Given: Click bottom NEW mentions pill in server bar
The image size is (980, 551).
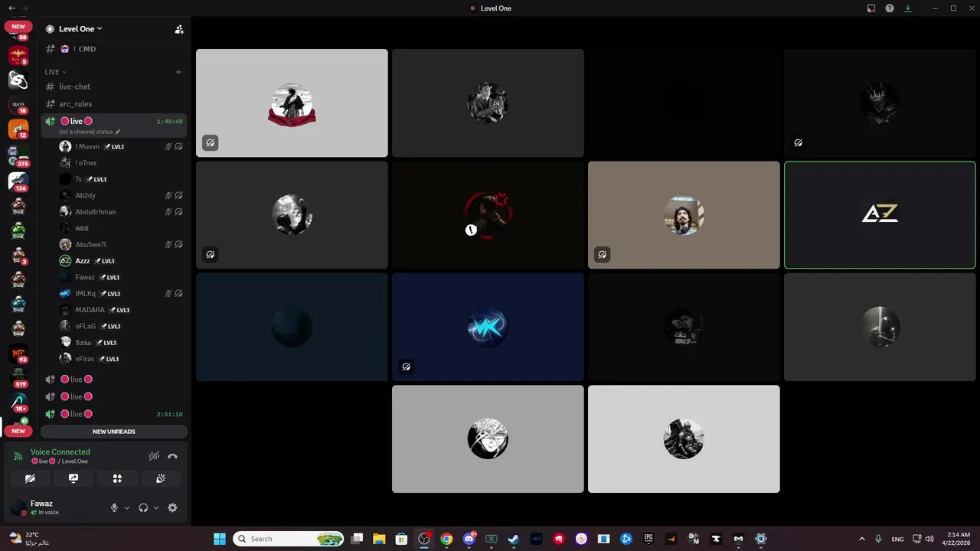Looking at the screenshot, I should click(x=18, y=431).
